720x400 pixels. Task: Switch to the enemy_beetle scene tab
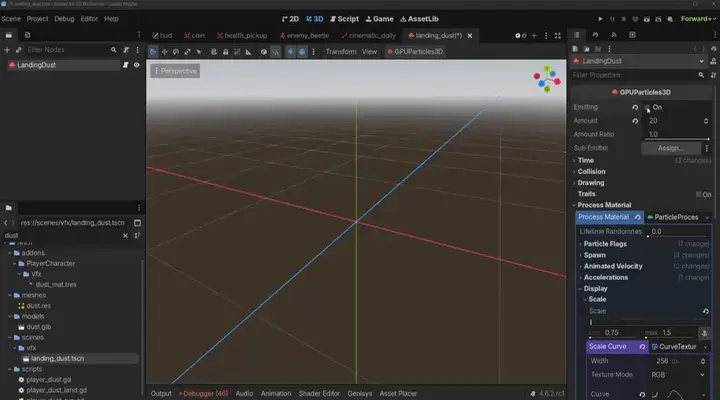pos(304,35)
